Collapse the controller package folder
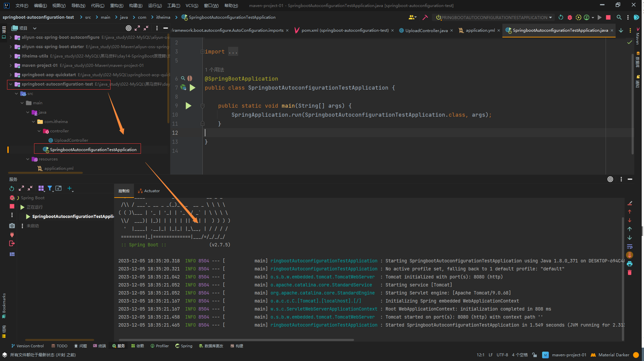 pos(39,131)
